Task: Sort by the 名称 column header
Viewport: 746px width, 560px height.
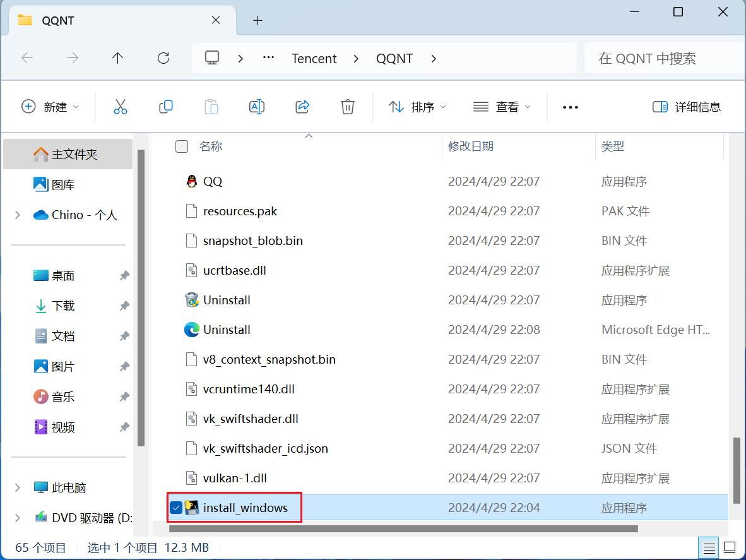Action: click(x=211, y=146)
